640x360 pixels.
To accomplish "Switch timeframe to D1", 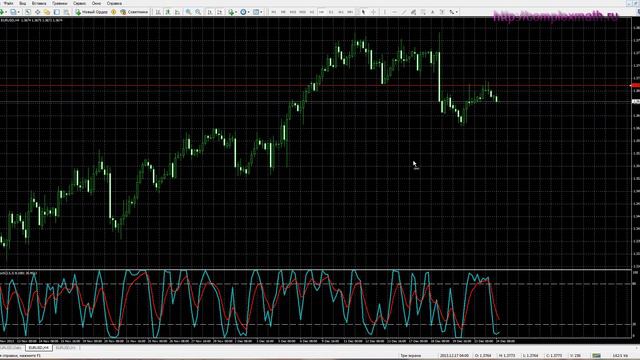I will click(331, 12).
